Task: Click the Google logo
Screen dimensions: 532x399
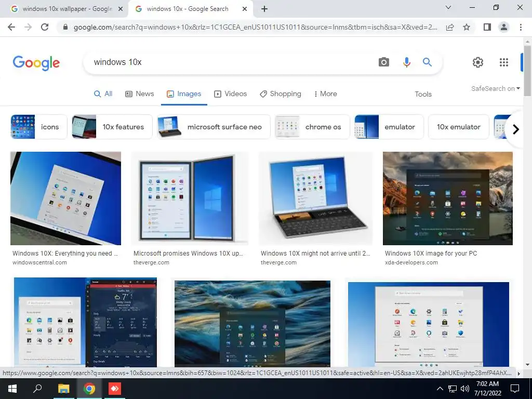Action: coord(36,63)
